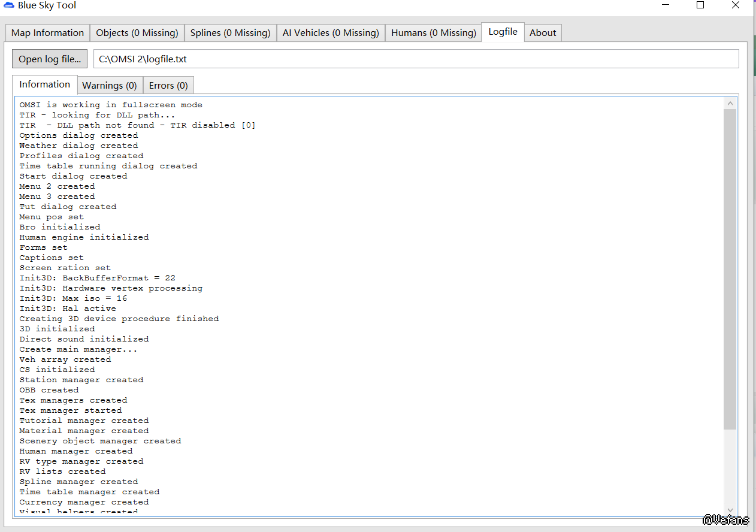Click the log scrollbar up arrow
Image resolution: width=756 pixels, height=532 pixels.
[x=730, y=104]
